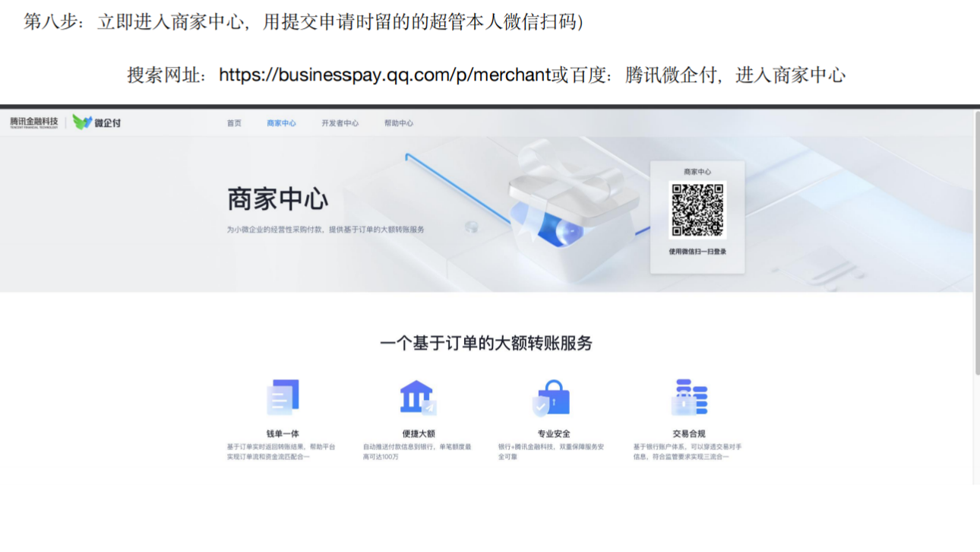This screenshot has height=552, width=980.
Task: Click the 商家中心 label above QR code
Action: coord(697,172)
